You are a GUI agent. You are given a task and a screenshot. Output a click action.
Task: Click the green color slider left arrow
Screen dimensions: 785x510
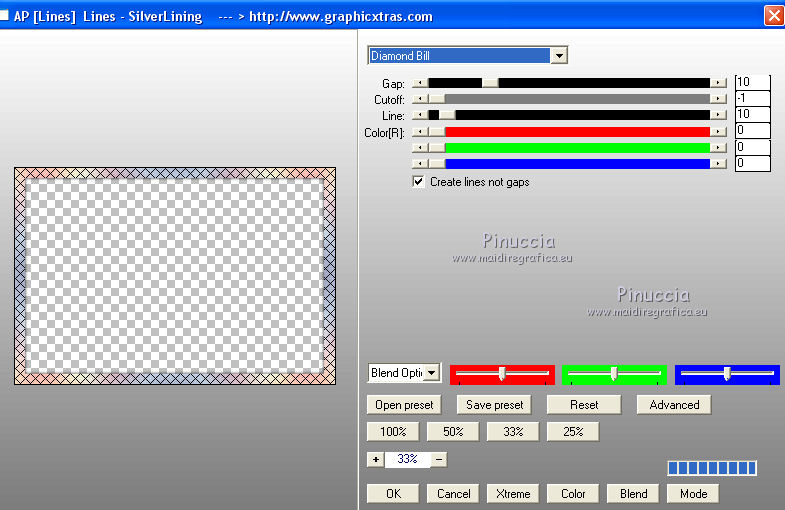(420, 148)
